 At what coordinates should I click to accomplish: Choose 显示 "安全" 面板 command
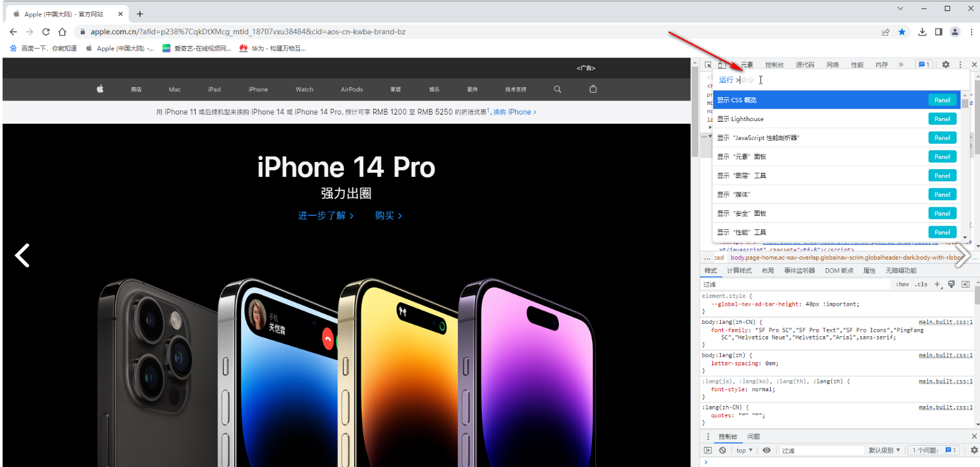click(x=837, y=213)
